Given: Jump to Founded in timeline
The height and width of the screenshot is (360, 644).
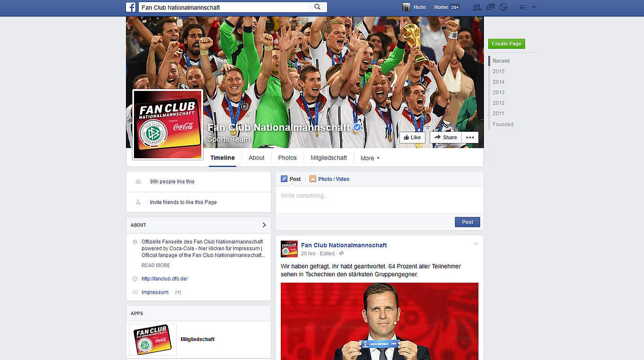Looking at the screenshot, I should click(x=503, y=124).
